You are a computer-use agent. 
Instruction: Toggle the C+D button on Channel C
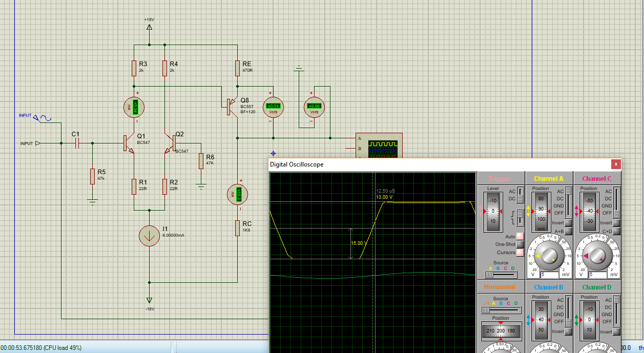616,231
